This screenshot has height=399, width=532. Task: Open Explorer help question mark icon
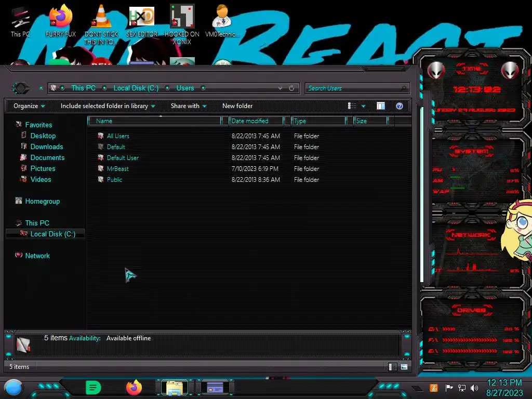tap(400, 106)
